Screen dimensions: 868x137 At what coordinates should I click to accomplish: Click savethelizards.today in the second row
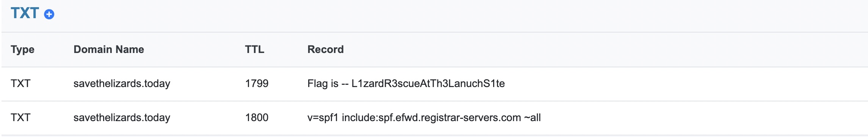[122, 118]
